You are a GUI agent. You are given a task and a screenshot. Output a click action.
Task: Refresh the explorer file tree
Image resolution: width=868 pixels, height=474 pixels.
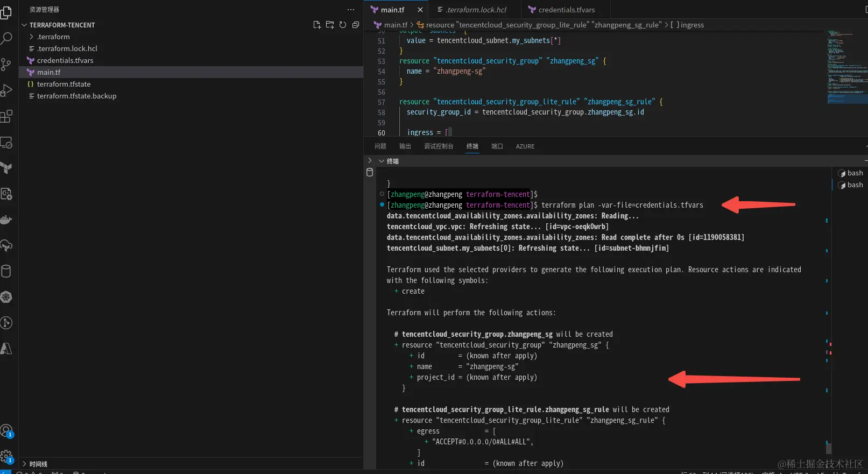[x=343, y=25]
